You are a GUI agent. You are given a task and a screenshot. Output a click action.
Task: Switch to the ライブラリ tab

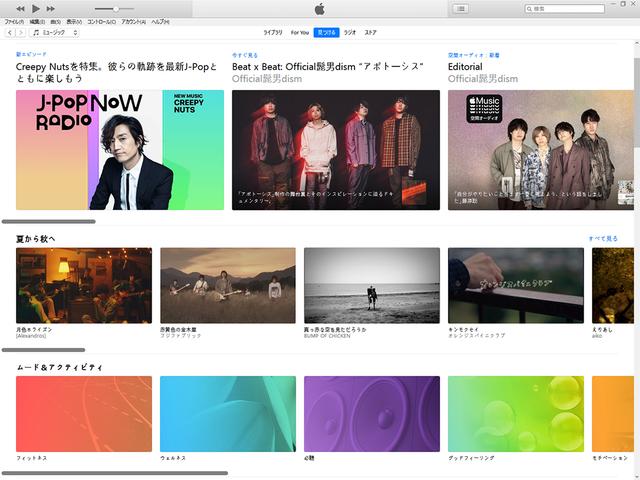click(273, 33)
